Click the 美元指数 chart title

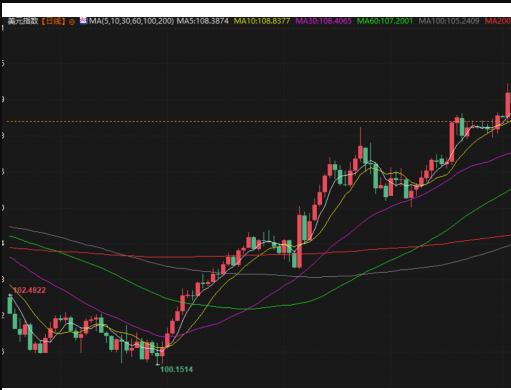point(23,21)
